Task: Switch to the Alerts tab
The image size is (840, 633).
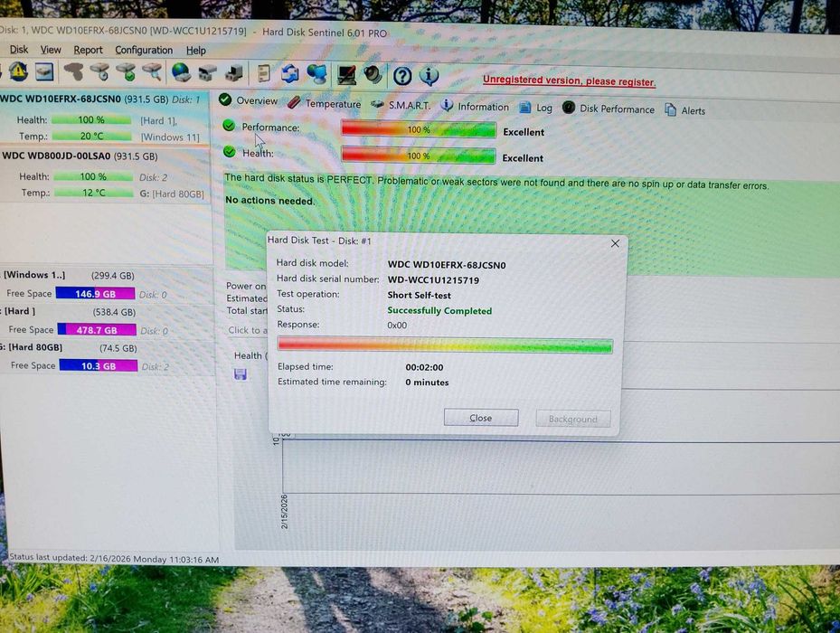Action: click(685, 110)
